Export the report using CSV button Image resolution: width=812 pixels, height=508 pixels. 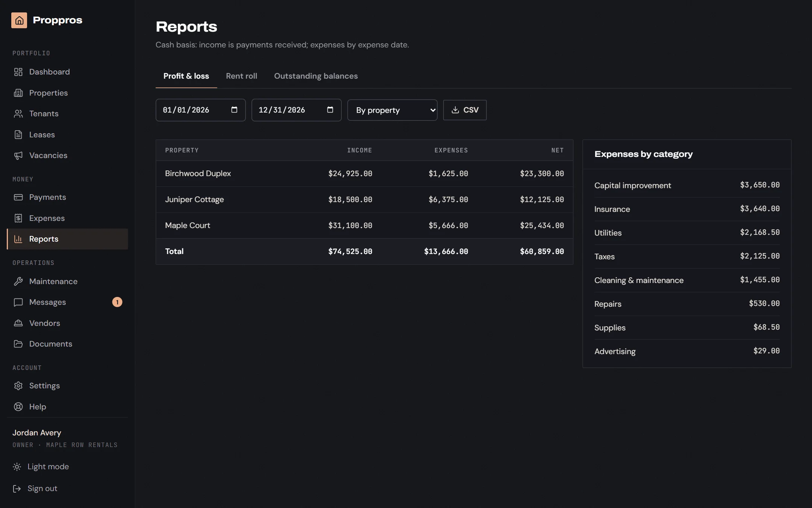point(465,110)
